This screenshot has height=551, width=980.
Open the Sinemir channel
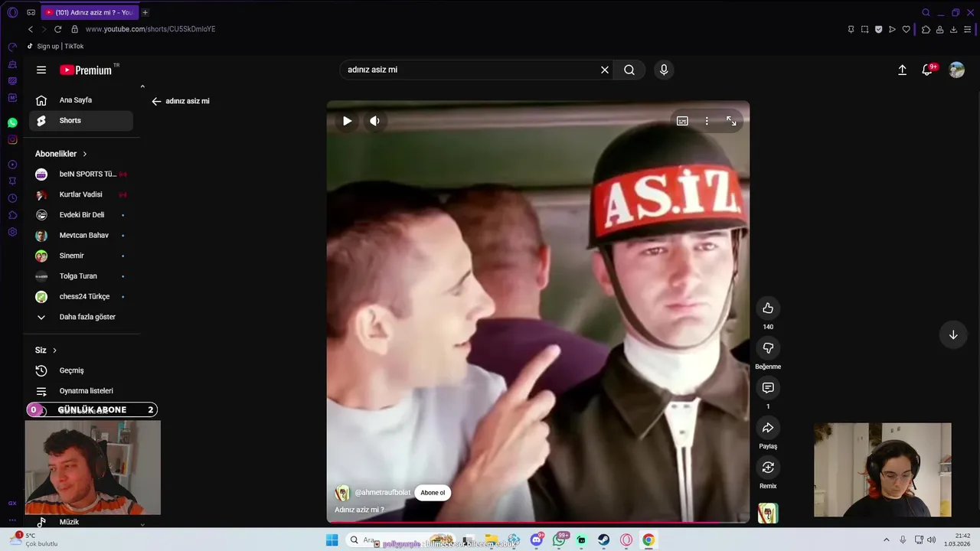coord(81,256)
